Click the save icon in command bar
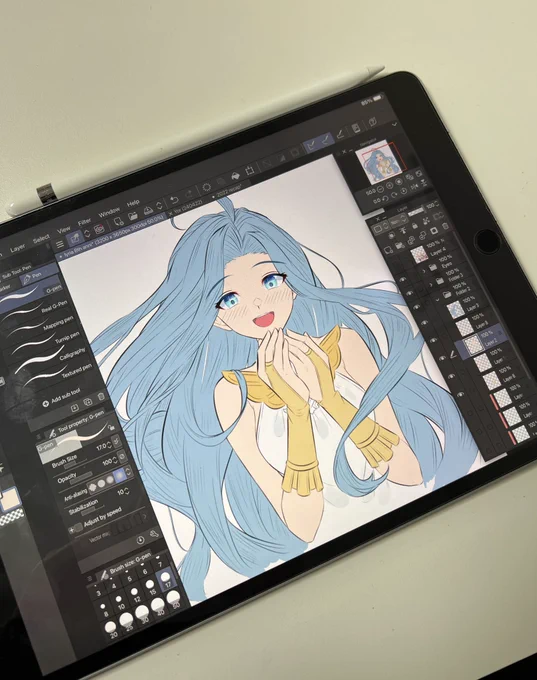 click(148, 210)
